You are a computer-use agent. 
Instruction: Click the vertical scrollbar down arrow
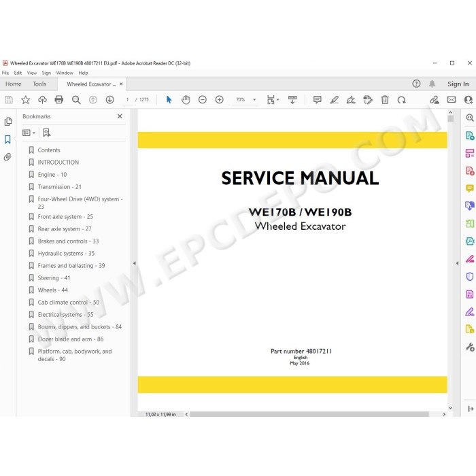450,408
